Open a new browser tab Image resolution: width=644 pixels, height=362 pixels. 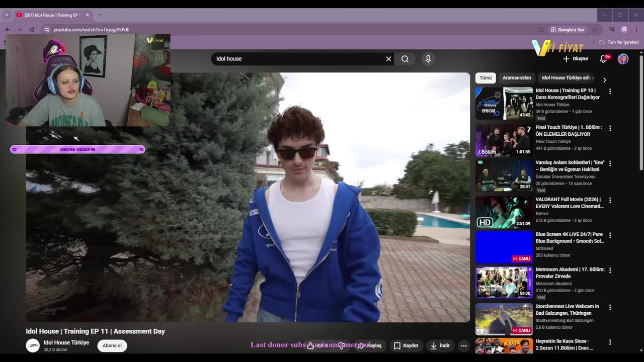pyautogui.click(x=100, y=15)
